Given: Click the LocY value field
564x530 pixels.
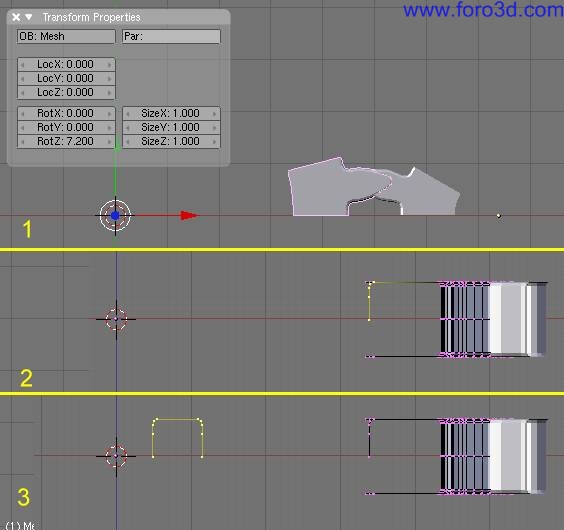Looking at the screenshot, I should (66, 78).
